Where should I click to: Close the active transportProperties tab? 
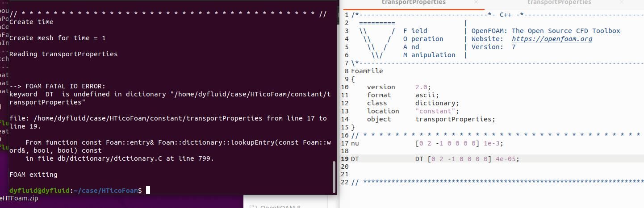point(476,3)
